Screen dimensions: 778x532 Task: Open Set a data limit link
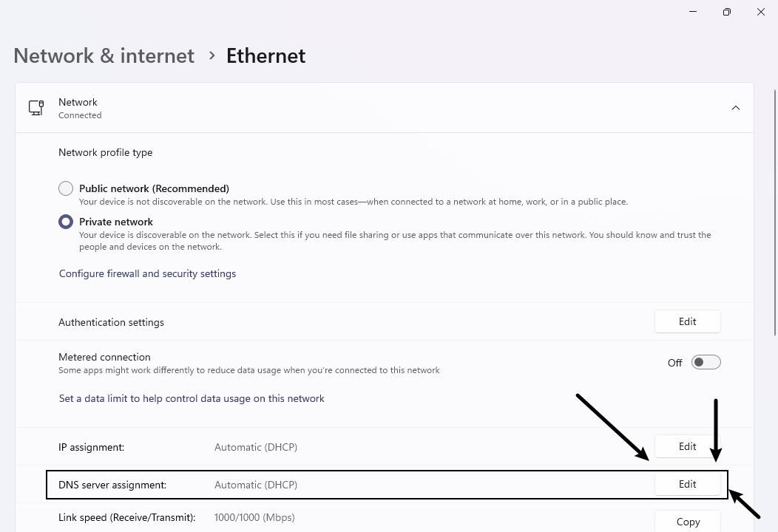point(192,398)
